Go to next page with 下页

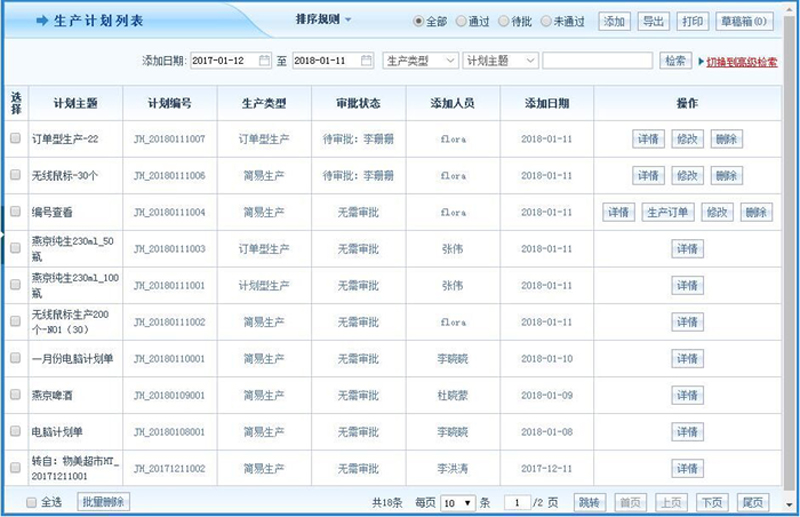[x=711, y=502]
